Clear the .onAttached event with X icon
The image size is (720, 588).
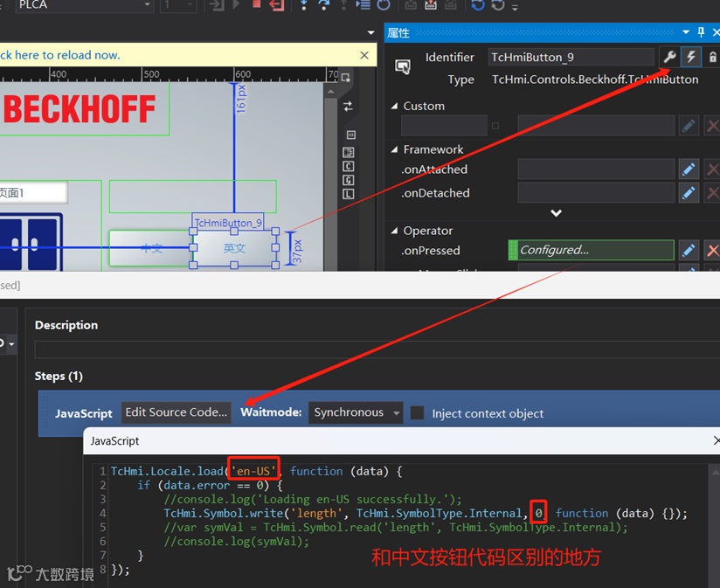[712, 169]
